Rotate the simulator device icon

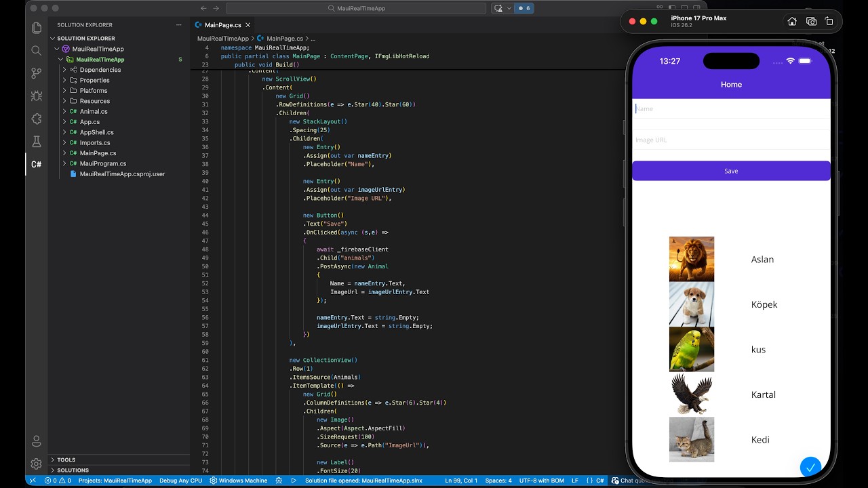coord(829,21)
